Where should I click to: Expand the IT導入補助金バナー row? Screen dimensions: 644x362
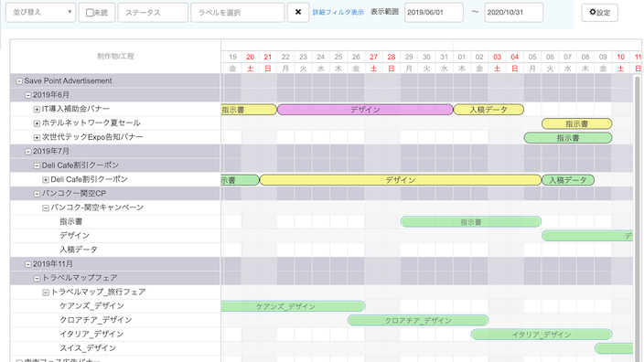click(37, 109)
